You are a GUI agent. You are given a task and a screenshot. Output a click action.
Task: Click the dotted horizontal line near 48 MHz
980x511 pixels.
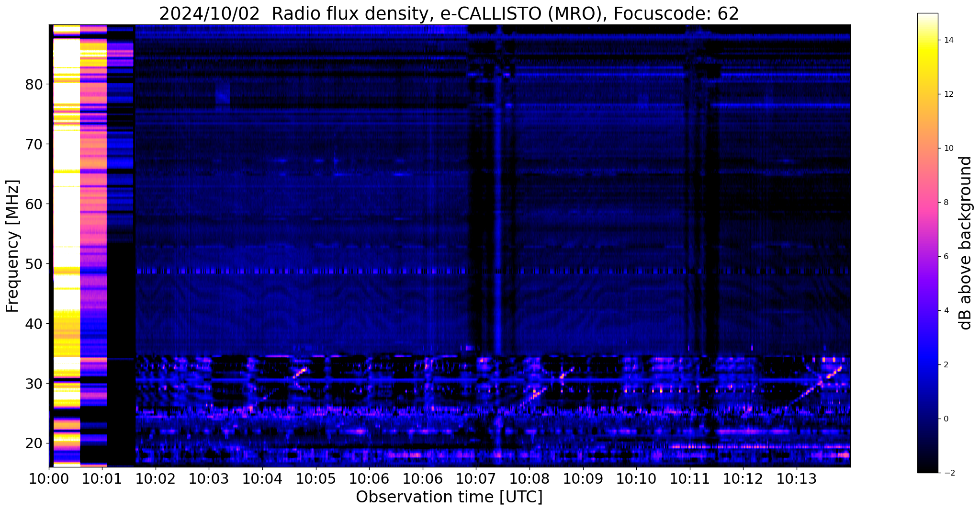[x=493, y=272]
